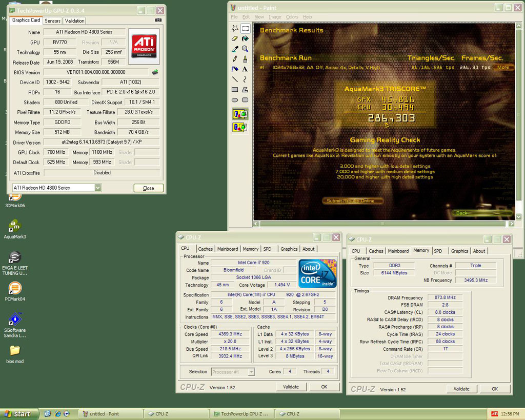This screenshot has width=525, height=420.
Task: Pick the Airbrush spray tool
Action: click(x=235, y=69)
